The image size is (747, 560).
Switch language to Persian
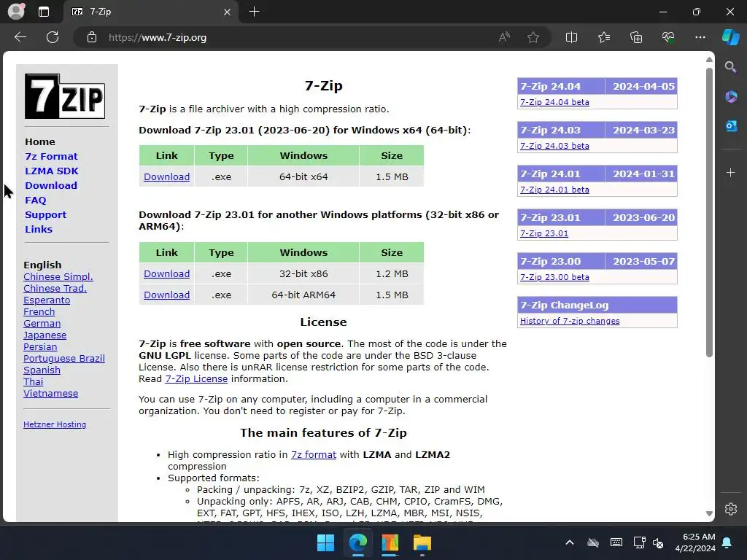(40, 346)
